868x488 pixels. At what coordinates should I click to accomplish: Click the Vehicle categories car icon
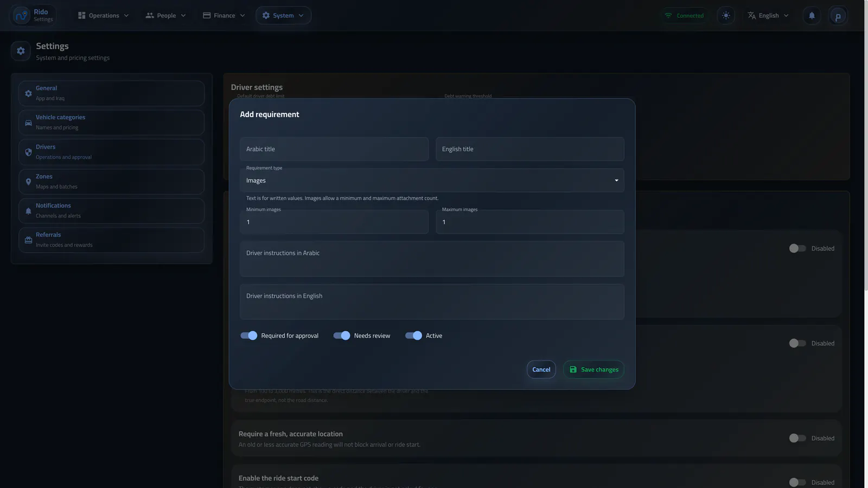[28, 123]
